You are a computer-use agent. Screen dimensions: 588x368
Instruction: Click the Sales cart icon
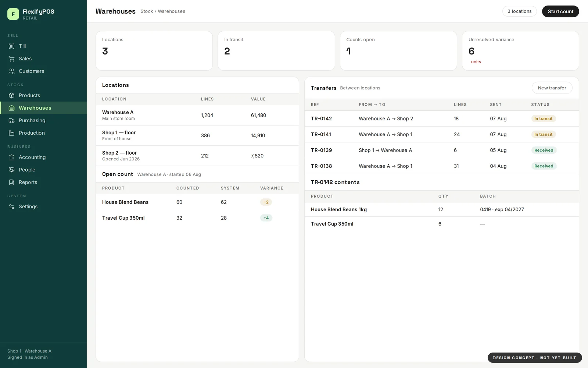(12, 59)
